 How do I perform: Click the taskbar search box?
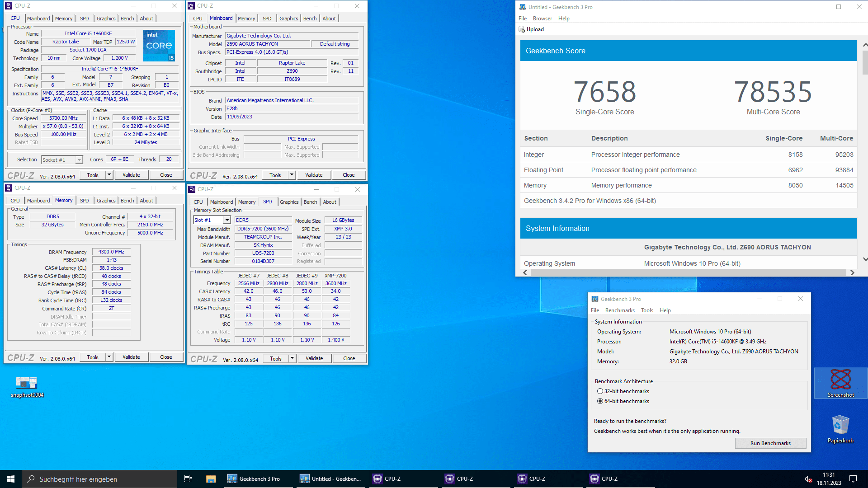point(99,479)
